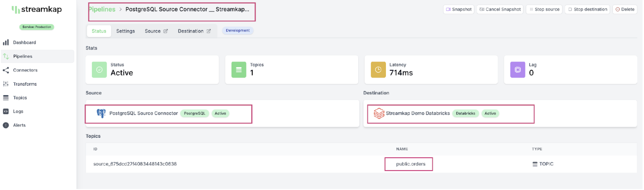Open the Alerts sidebar entry
Image resolution: width=644 pixels, height=190 pixels.
point(19,125)
